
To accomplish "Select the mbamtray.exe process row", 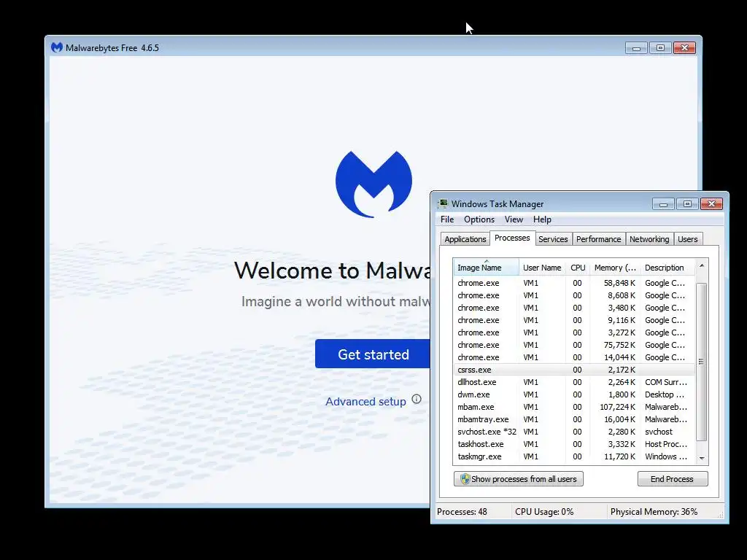I will pyautogui.click(x=573, y=419).
